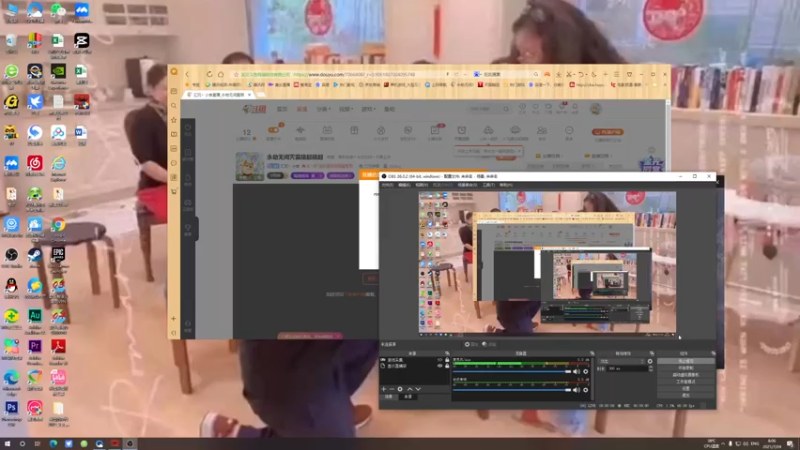Image resolution: width=800 pixels, height=450 pixels.
Task: Toggle visibility of the first OBS source
Action: click(440, 360)
